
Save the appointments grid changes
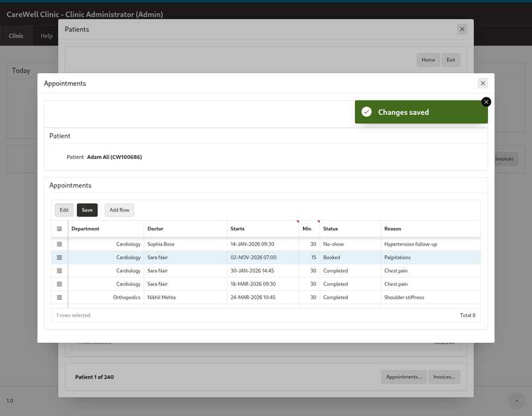87,210
